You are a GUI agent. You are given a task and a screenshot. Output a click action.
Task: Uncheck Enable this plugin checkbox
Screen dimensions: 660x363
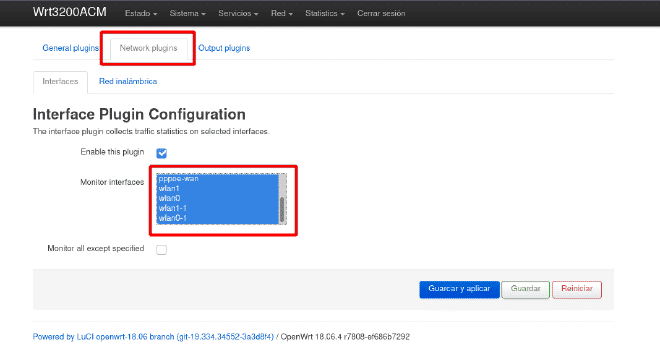[x=162, y=153]
